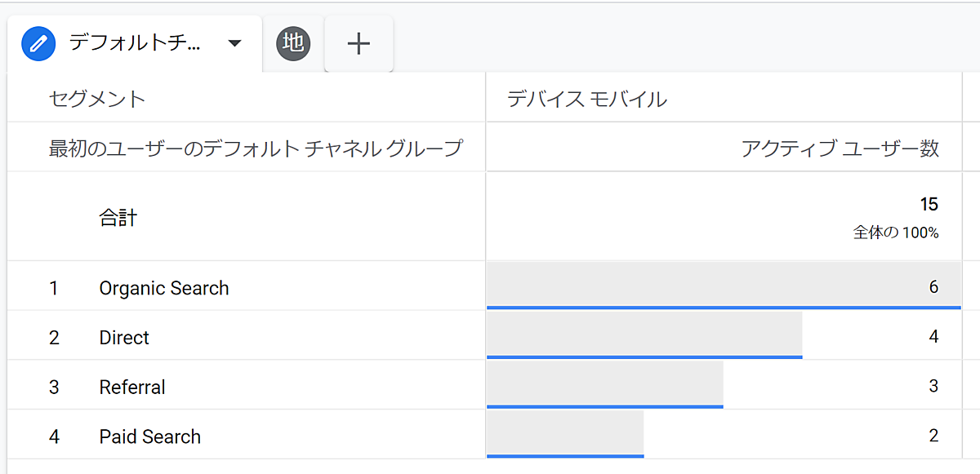The image size is (980, 474).
Task: Click the Referral bar showing 3
Action: tap(604, 386)
